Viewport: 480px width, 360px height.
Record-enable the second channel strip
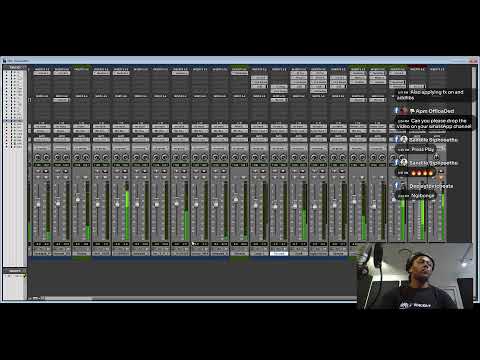[x=65, y=171]
